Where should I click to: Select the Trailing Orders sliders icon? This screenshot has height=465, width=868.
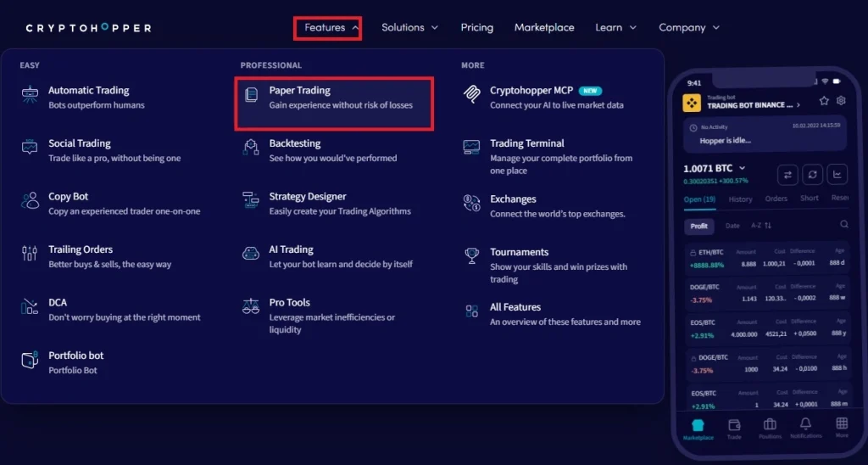coord(30,253)
